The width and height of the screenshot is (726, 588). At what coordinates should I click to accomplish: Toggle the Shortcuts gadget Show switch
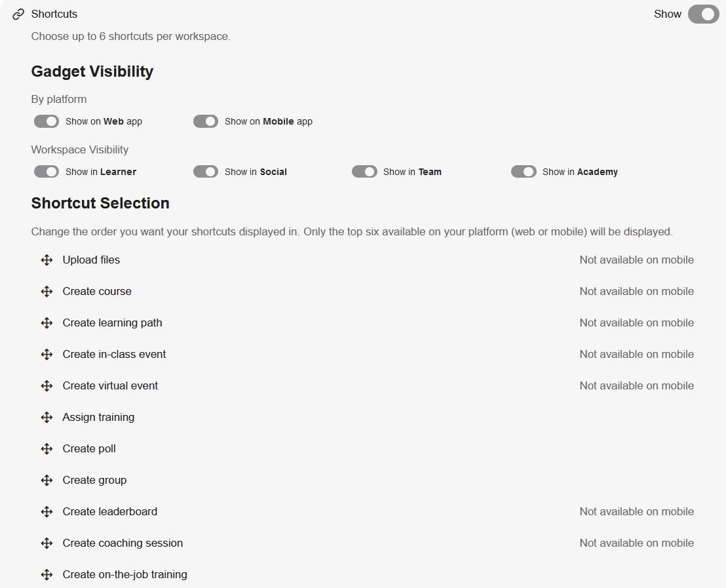coord(703,14)
